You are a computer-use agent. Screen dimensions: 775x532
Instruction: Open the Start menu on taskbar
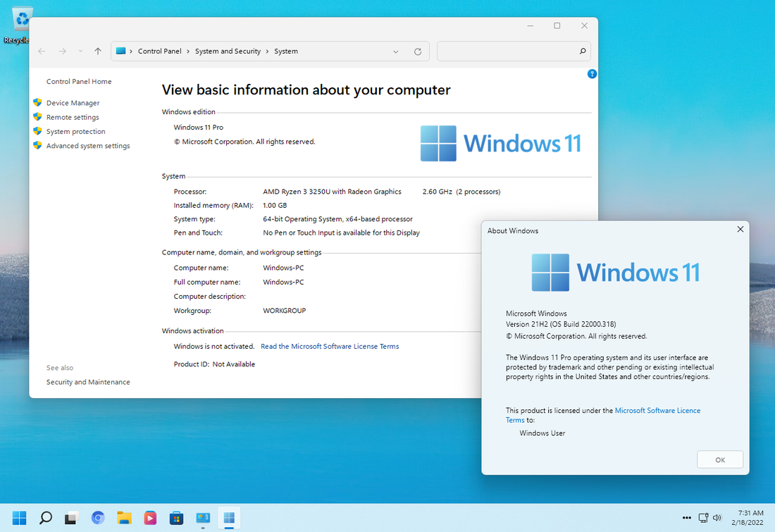click(x=19, y=518)
